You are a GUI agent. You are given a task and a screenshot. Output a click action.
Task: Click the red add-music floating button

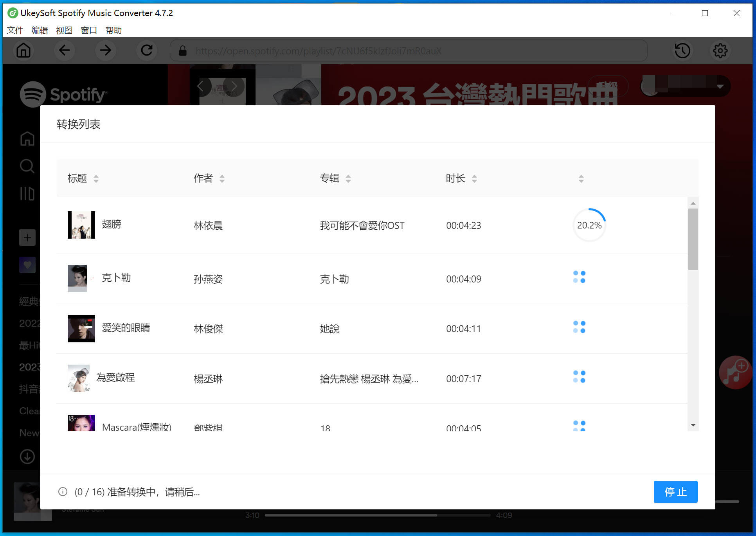pos(736,372)
